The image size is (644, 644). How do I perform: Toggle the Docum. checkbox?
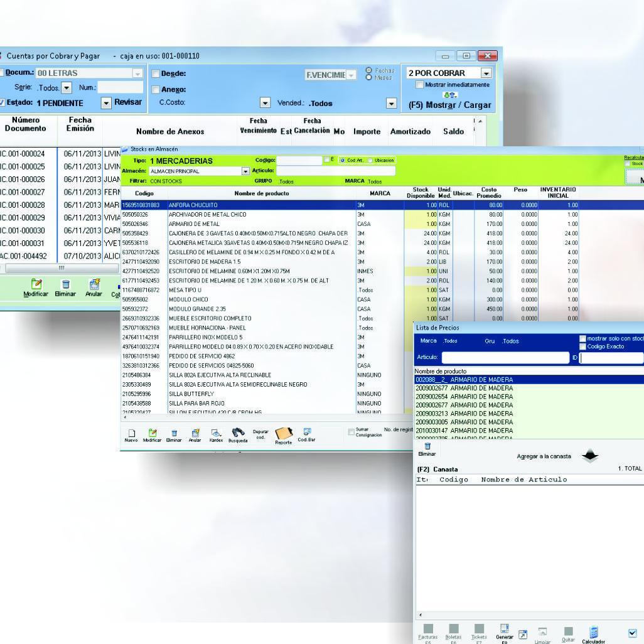click(x=1, y=73)
